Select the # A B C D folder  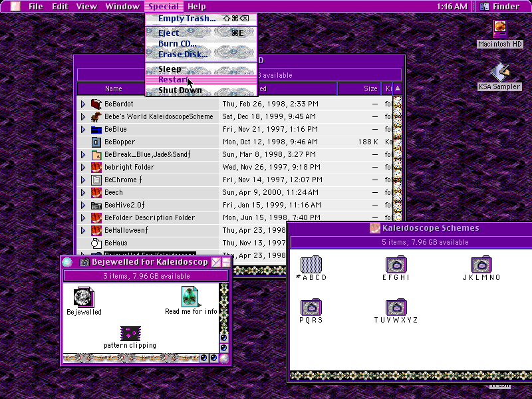tap(311, 264)
